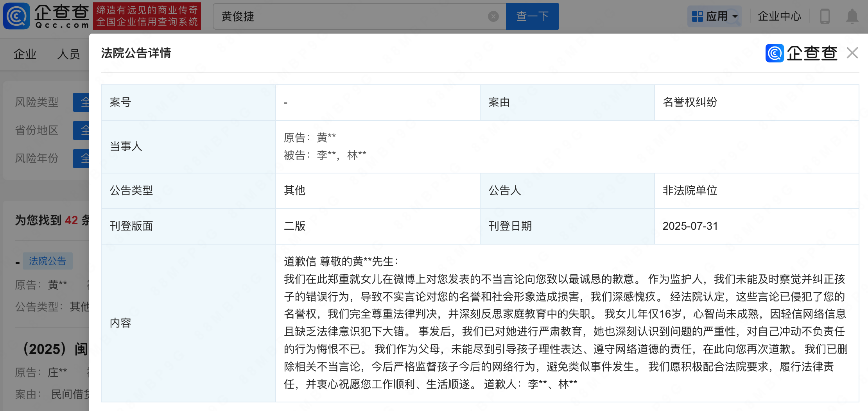Screen dimensions: 868x411
Task: Select the 省份地区 filter's blue option
Action: pyautogui.click(x=81, y=130)
